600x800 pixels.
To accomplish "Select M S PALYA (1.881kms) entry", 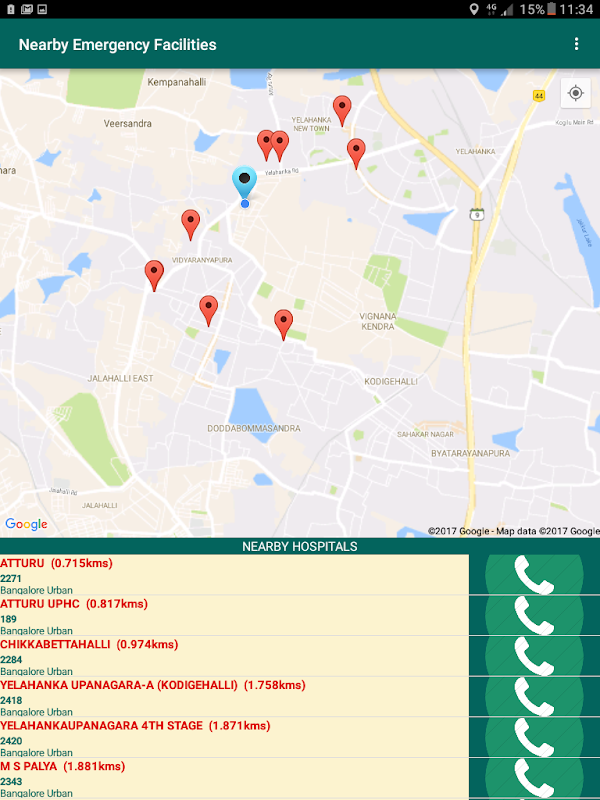I will [x=234, y=778].
